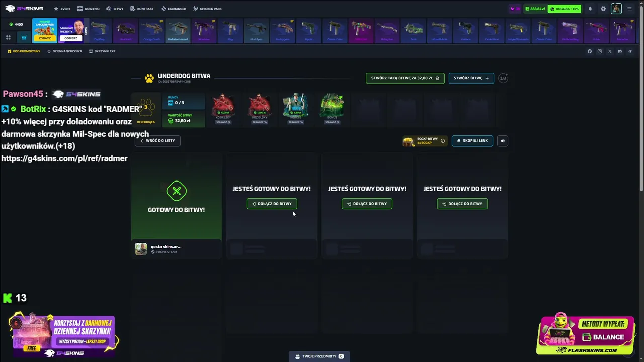The height and width of the screenshot is (362, 644).
Task: Open the Bonus case thumbnail
Action: 332,106
